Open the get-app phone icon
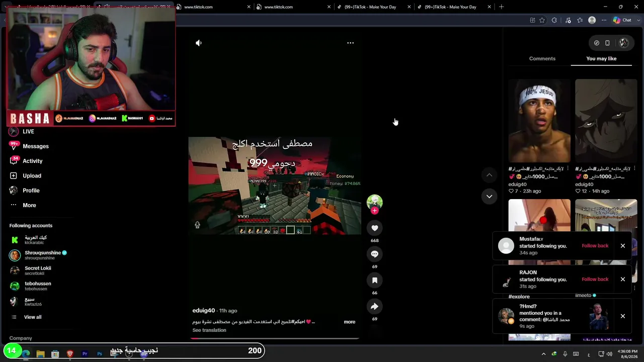The height and width of the screenshot is (362, 644). [x=607, y=43]
